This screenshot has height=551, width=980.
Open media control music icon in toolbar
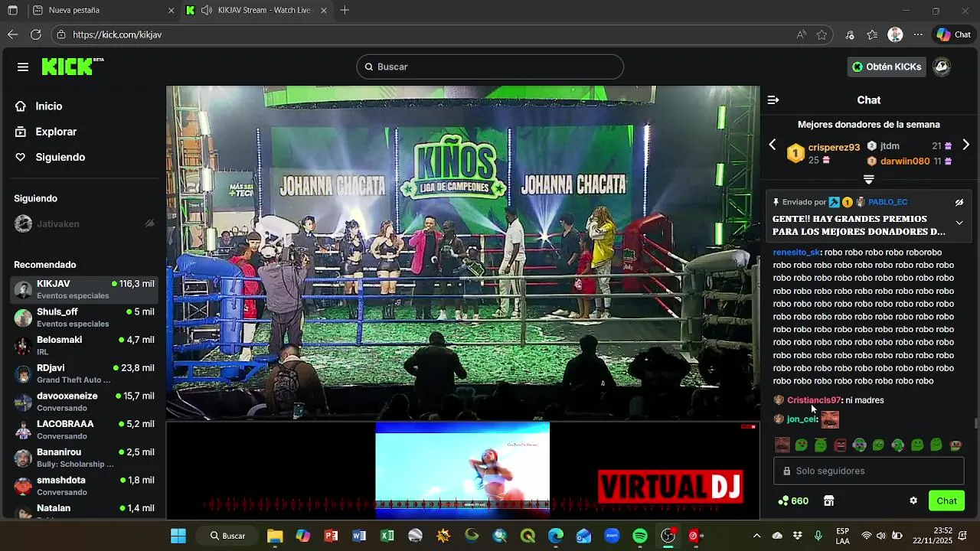(850, 34)
